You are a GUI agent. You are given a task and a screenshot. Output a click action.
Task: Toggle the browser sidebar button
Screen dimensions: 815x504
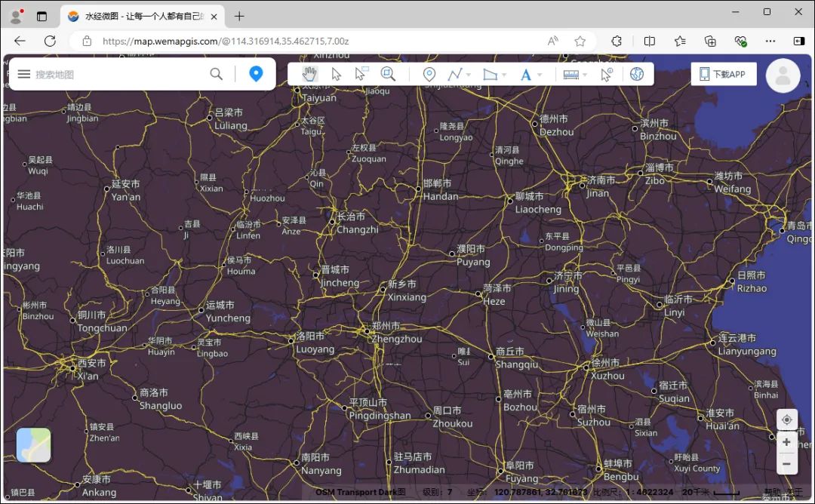799,41
